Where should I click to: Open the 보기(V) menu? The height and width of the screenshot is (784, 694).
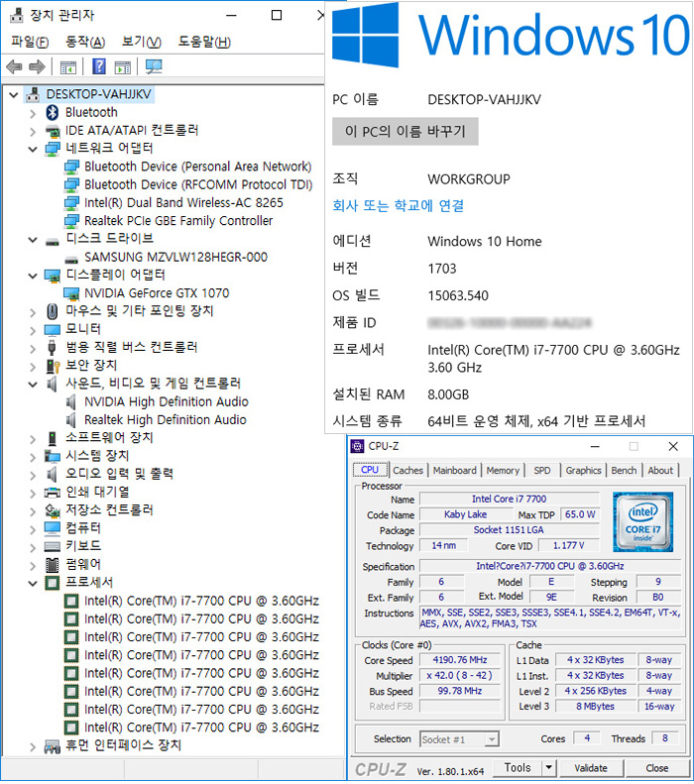click(x=142, y=42)
